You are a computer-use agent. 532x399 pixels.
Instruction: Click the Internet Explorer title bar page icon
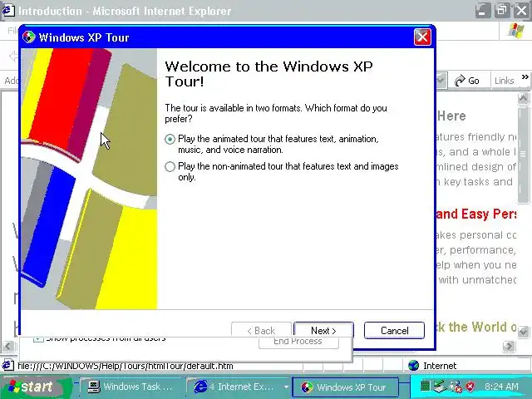(8, 11)
